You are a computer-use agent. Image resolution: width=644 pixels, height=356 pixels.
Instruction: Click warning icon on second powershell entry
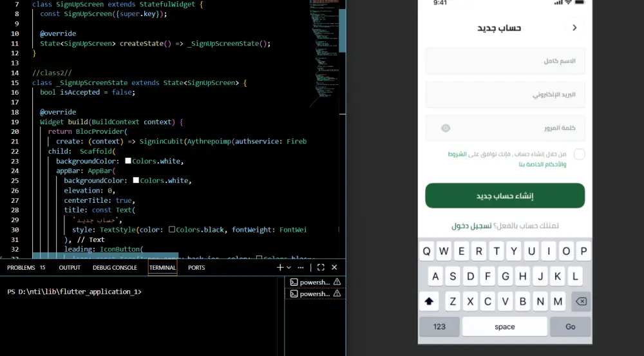337,293
